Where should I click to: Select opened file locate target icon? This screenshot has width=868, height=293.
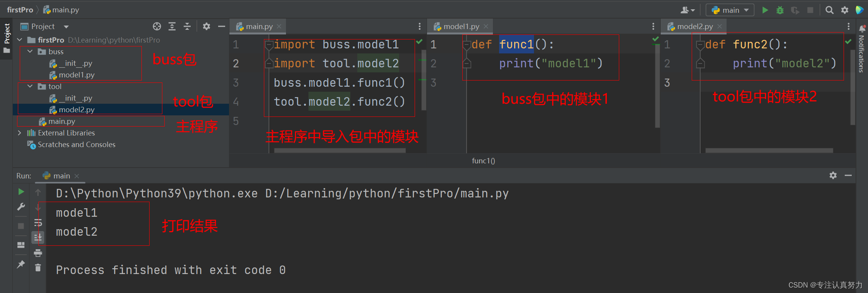(x=157, y=26)
